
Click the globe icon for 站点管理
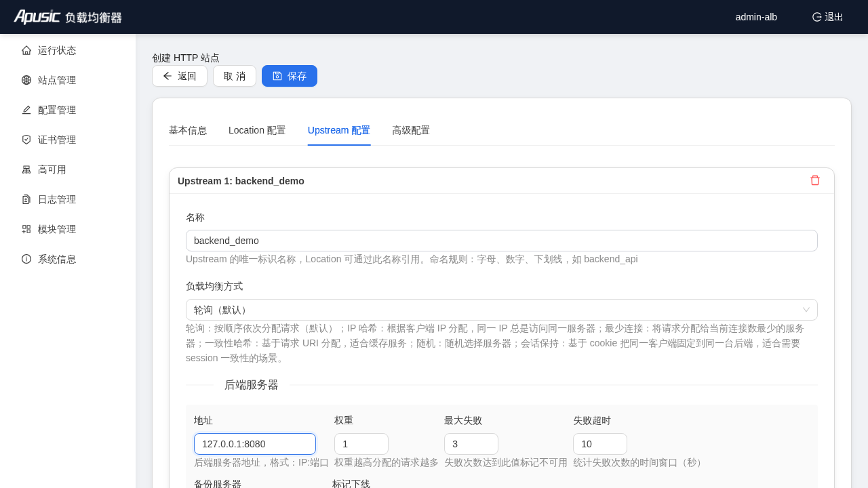(x=26, y=80)
